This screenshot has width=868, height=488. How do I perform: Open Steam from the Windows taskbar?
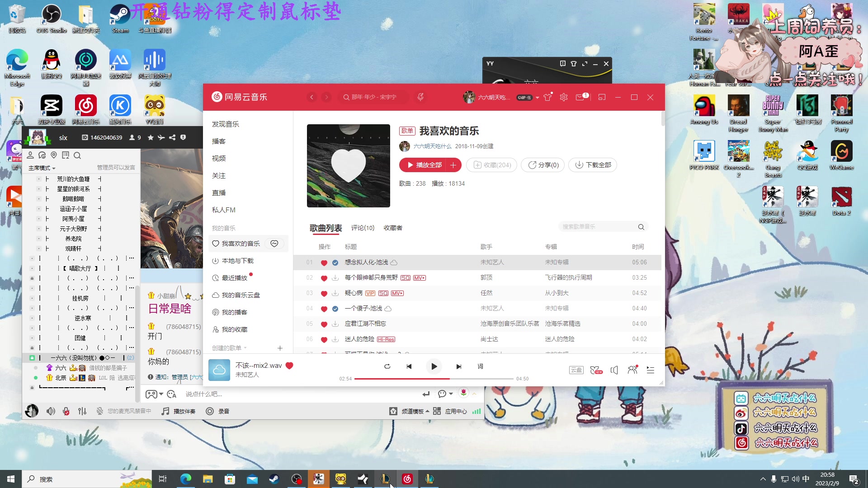click(x=274, y=479)
